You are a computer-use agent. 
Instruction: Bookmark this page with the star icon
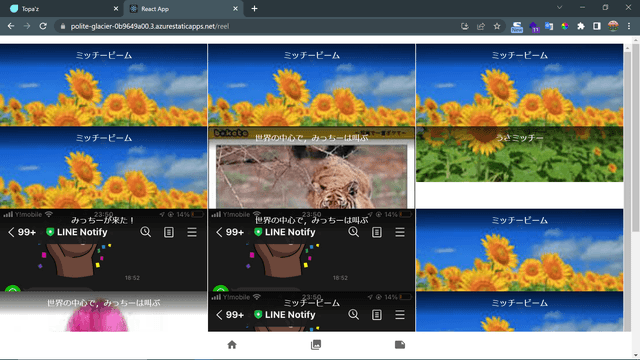click(497, 26)
